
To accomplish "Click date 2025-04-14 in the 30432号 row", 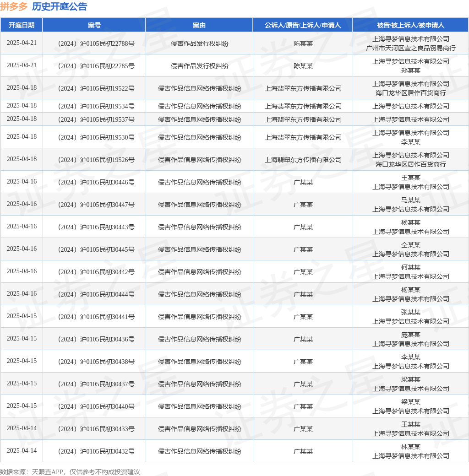I will 22,451.
